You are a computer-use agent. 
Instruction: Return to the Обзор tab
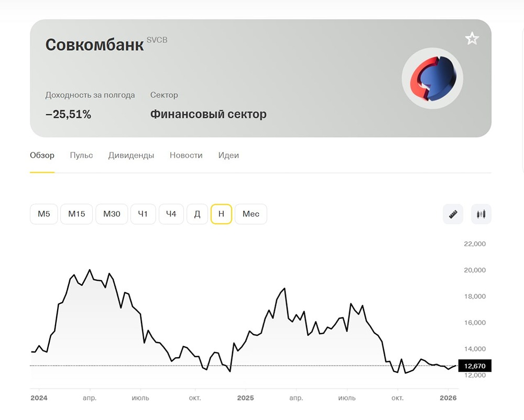pos(42,156)
